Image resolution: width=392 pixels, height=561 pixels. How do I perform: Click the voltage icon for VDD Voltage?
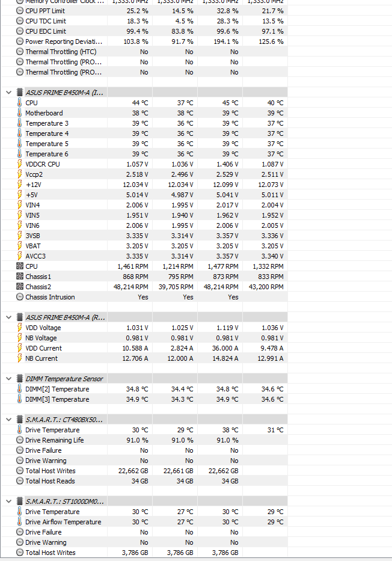[20, 327]
